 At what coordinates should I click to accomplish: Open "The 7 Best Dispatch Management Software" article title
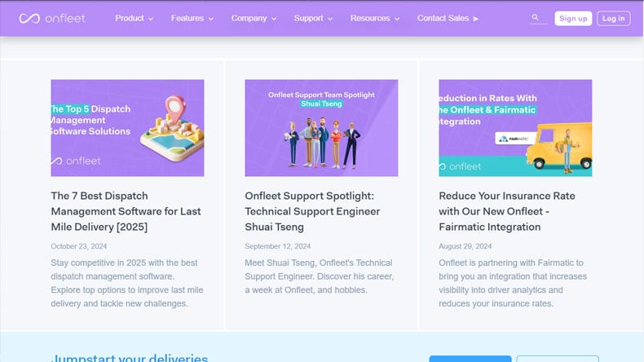pyautogui.click(x=126, y=211)
